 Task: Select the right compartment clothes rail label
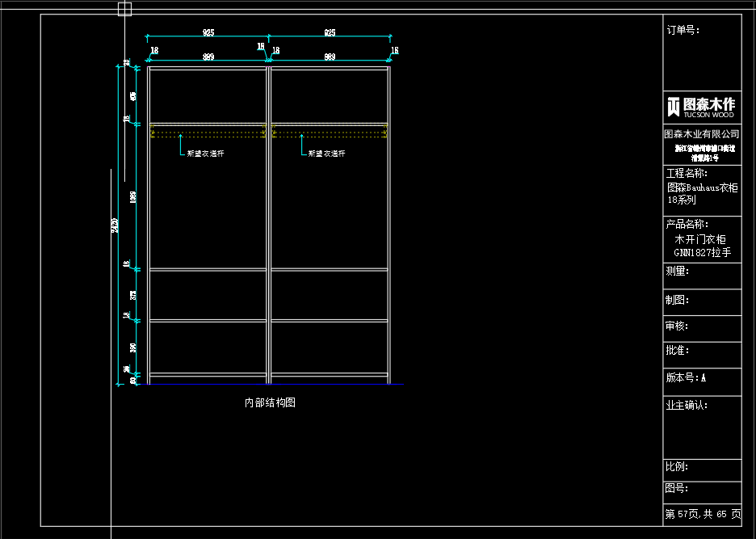click(327, 153)
